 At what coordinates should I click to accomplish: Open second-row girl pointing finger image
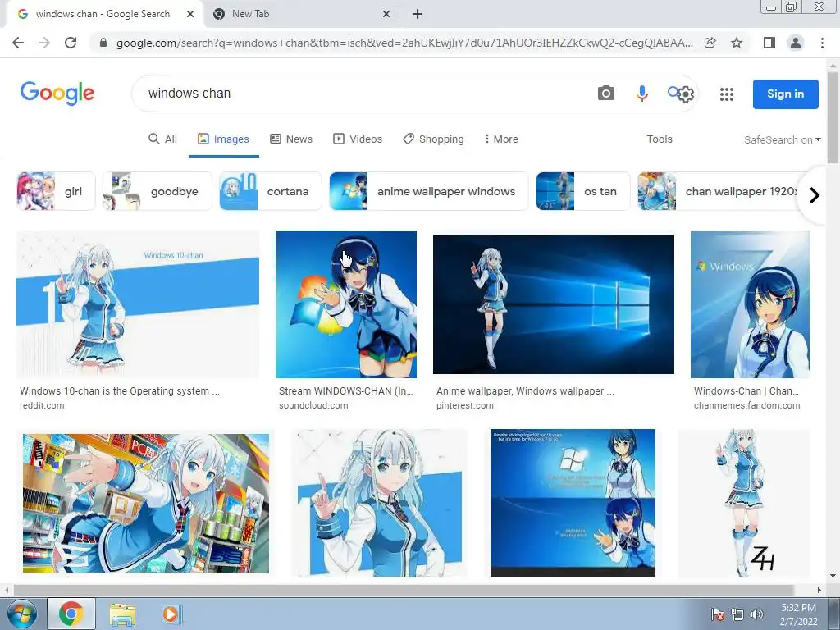click(x=379, y=503)
